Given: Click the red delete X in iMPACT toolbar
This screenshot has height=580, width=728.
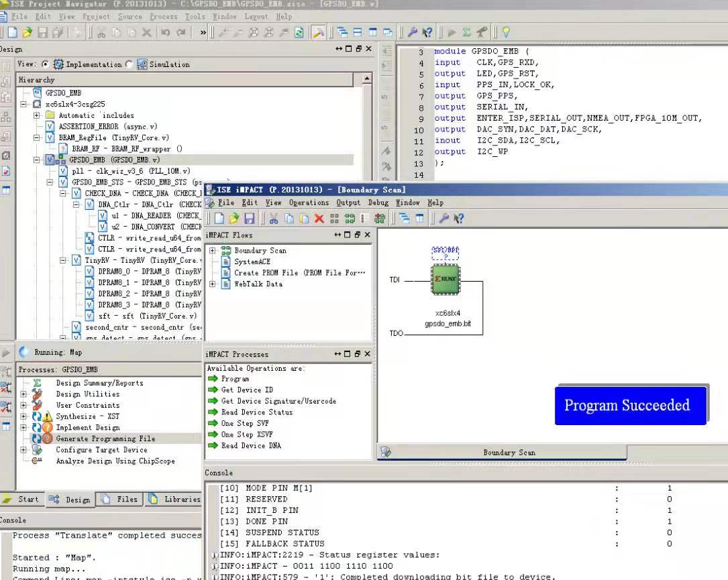Looking at the screenshot, I should [x=319, y=219].
